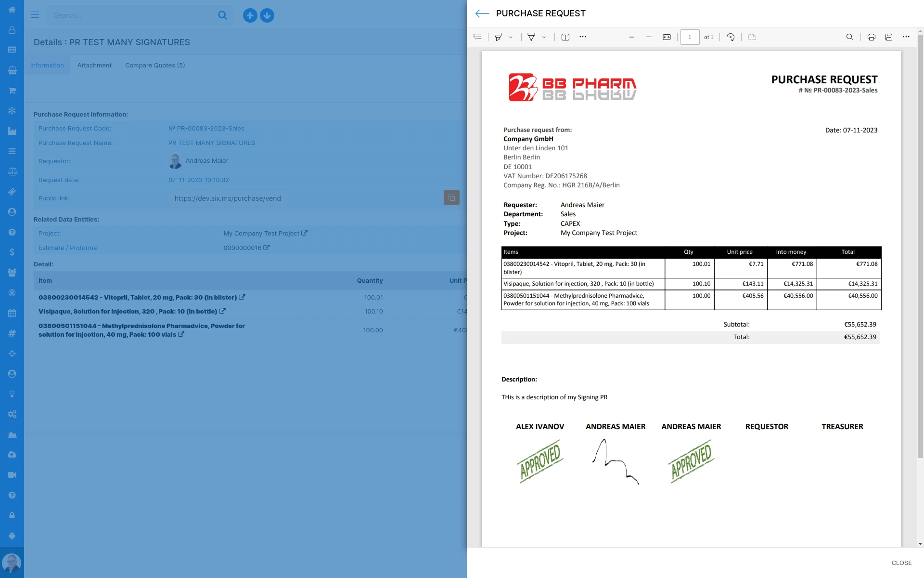Select the PDF highlight tool
Screen dimensions: 924x578
coord(498,37)
